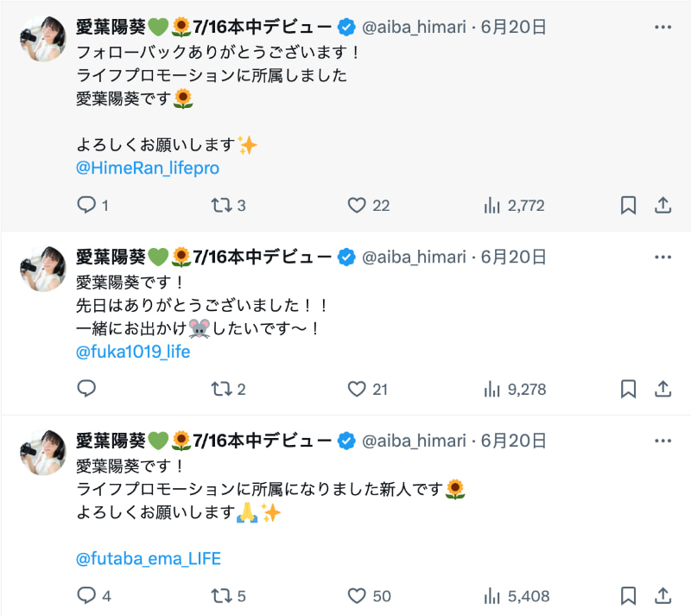
Task: Reply to the first tweet
Action: tap(86, 206)
